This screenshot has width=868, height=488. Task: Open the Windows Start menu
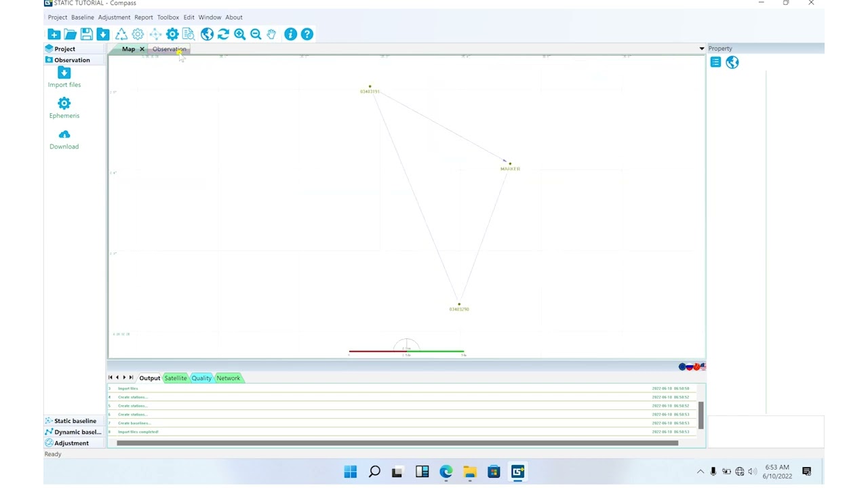coord(351,472)
